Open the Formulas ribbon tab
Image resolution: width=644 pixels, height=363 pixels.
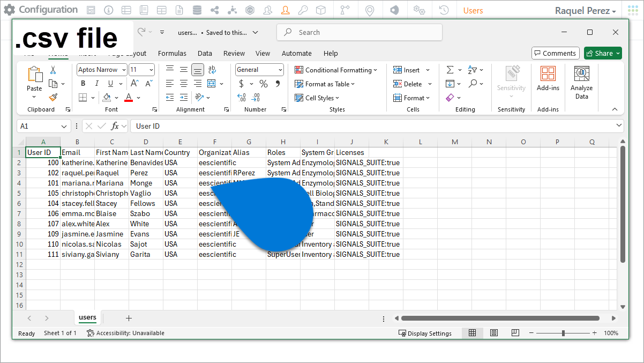pyautogui.click(x=172, y=53)
